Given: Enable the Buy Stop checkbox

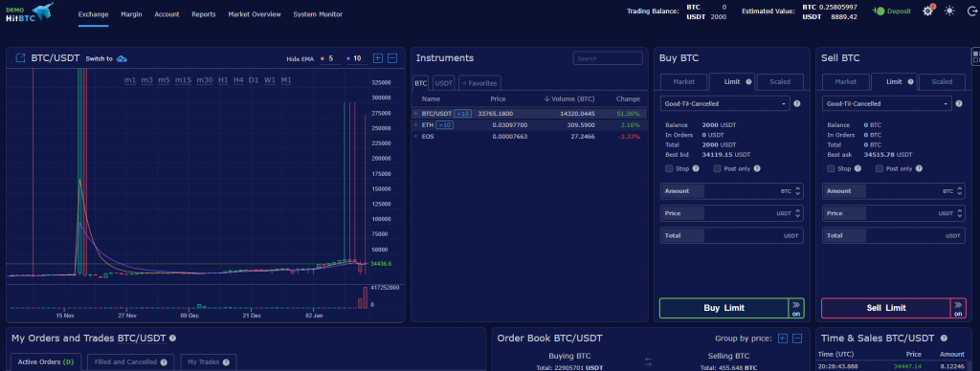Looking at the screenshot, I should pyautogui.click(x=669, y=168).
